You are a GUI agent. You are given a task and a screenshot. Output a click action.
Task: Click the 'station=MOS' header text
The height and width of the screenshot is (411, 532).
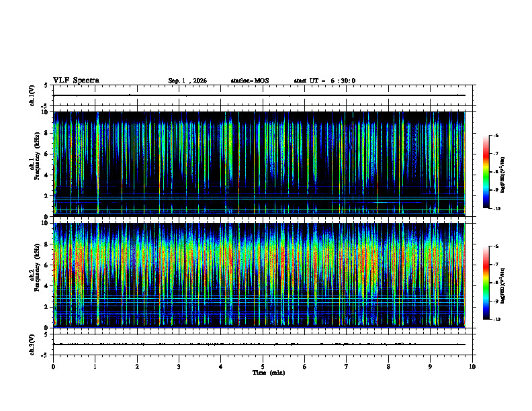pos(250,81)
